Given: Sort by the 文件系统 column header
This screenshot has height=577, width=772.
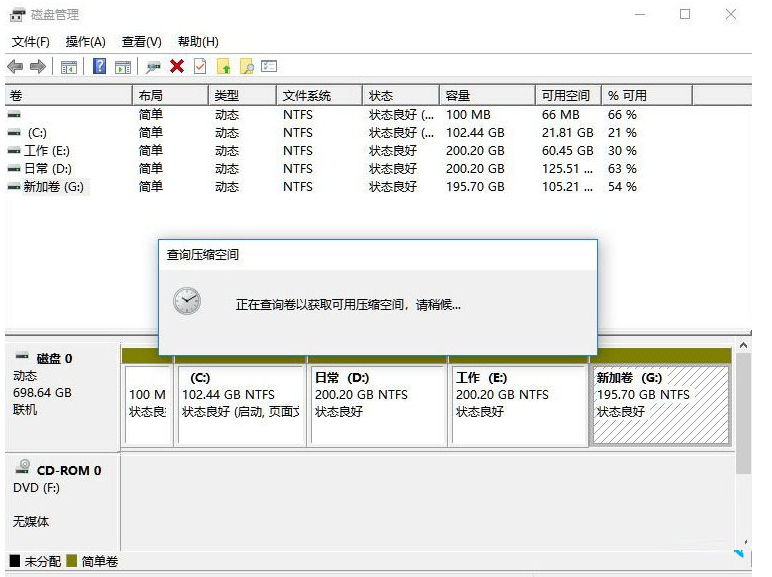Looking at the screenshot, I should [x=320, y=96].
